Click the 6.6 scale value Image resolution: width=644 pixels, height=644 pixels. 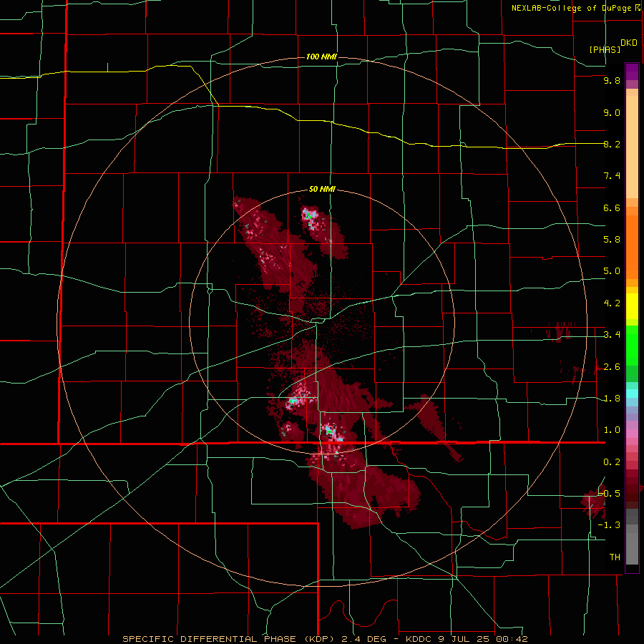tap(612, 208)
